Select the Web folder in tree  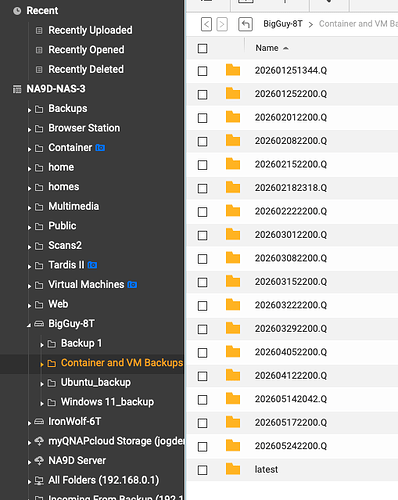pos(58,304)
